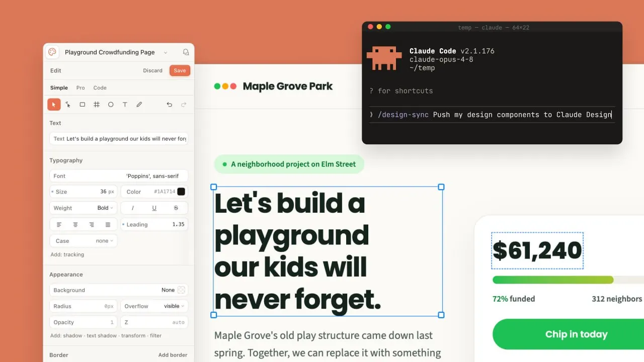644x362 pixels.
Task: Open the Weight Bold dropdown
Action: (84, 208)
